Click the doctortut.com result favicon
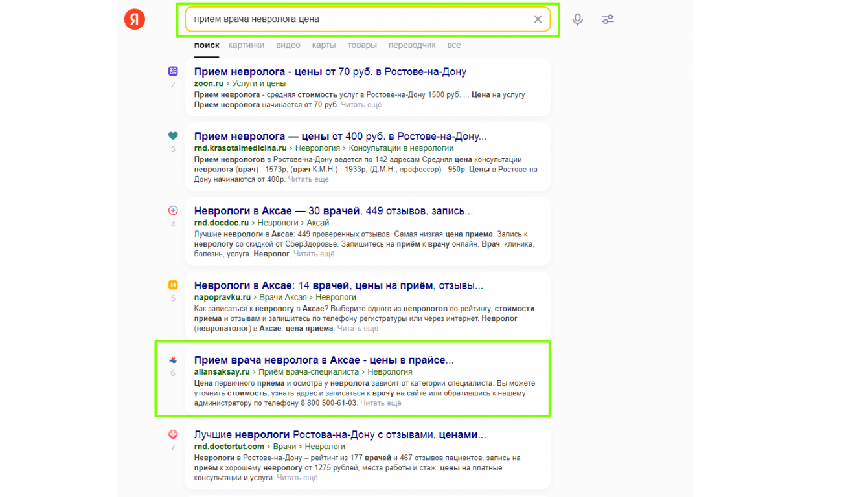 pyautogui.click(x=173, y=434)
